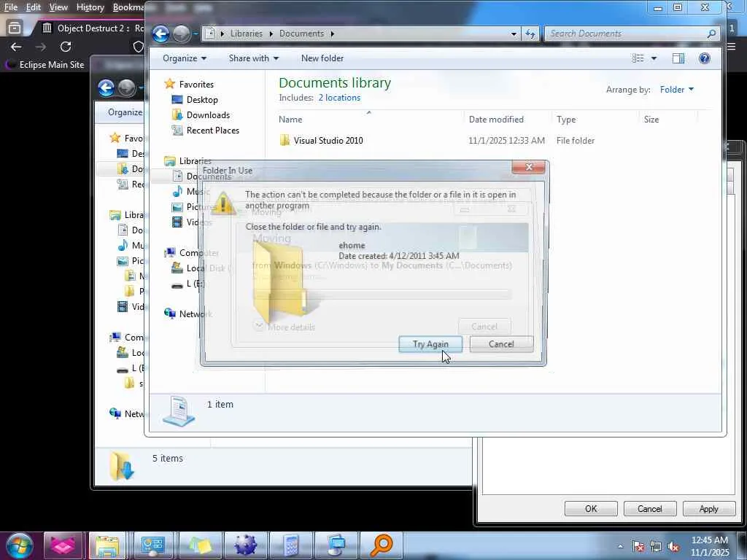This screenshot has width=747, height=560.
Task: Select the Pictures library icon
Action: point(177,206)
